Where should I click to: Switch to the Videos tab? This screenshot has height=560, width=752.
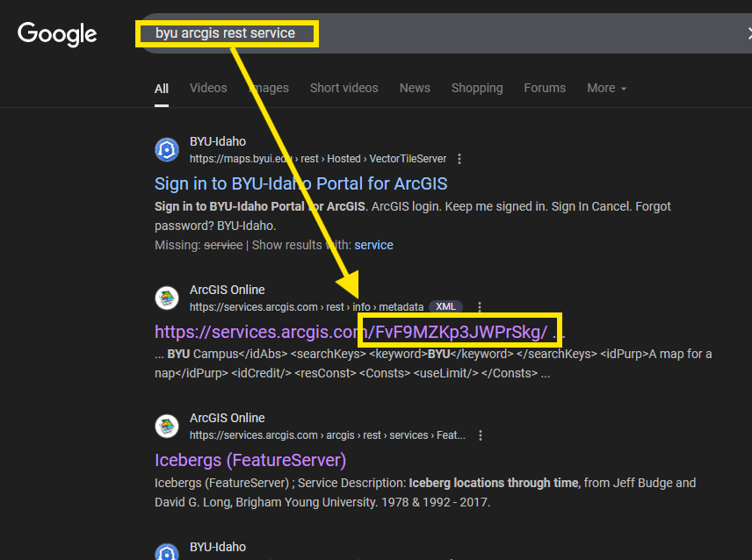(208, 88)
